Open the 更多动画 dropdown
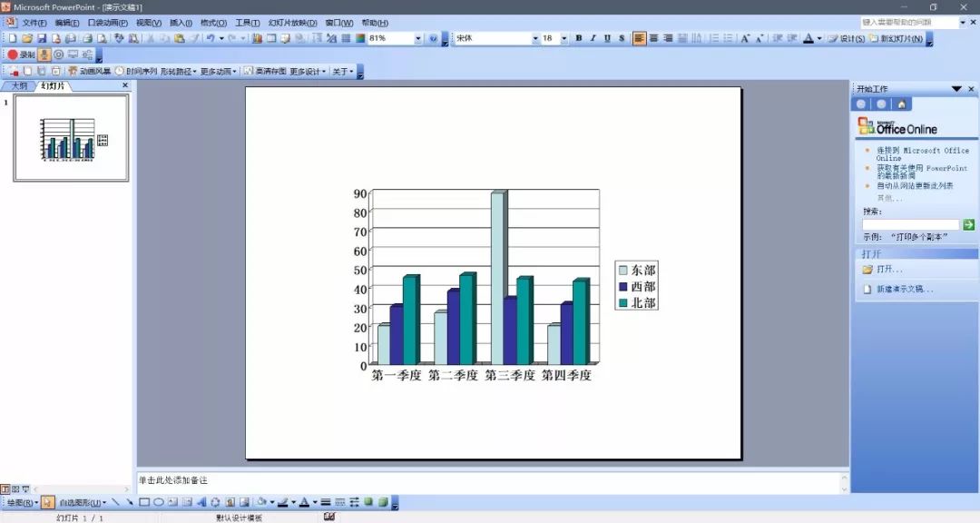Screen dimensions: 980x523 coord(218,72)
